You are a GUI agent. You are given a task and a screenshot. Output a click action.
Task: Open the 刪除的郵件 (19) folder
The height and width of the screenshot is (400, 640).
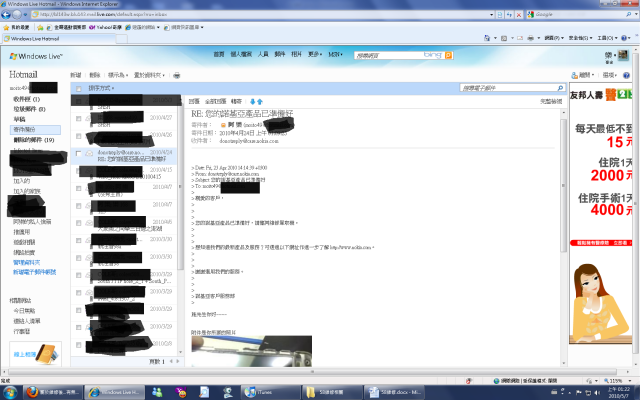tap(34, 140)
